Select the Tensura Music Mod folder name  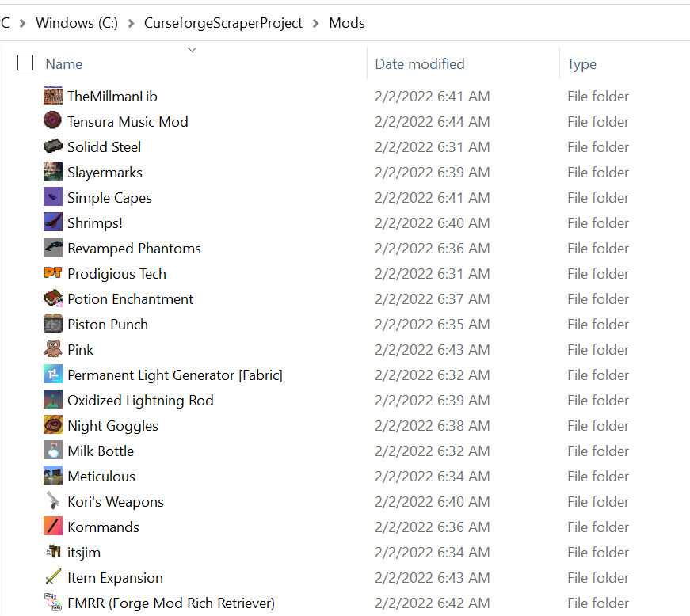click(128, 122)
